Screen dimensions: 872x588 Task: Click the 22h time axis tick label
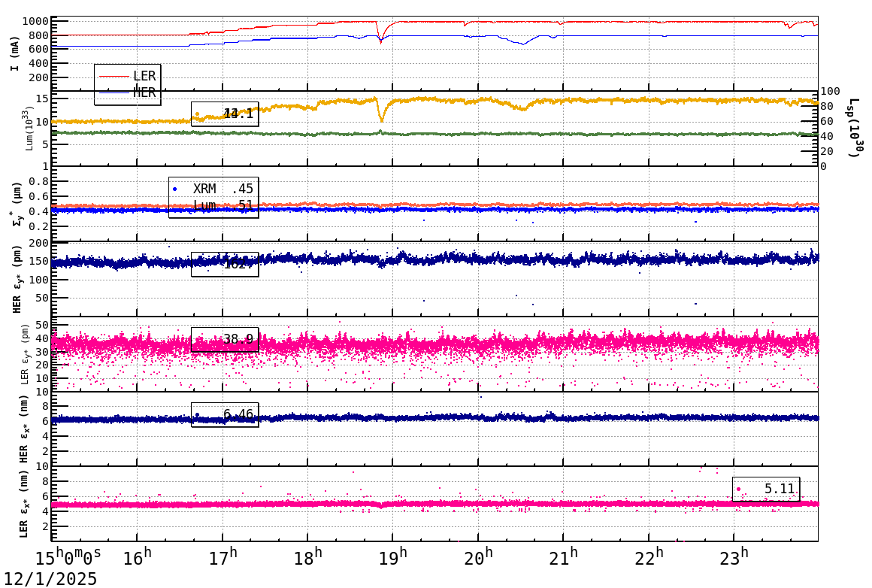[x=649, y=557]
